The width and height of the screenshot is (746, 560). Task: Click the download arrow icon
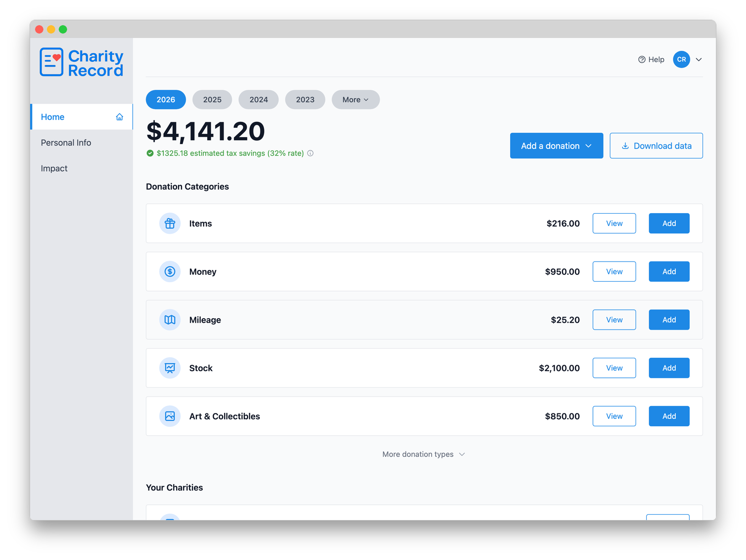pyautogui.click(x=625, y=146)
